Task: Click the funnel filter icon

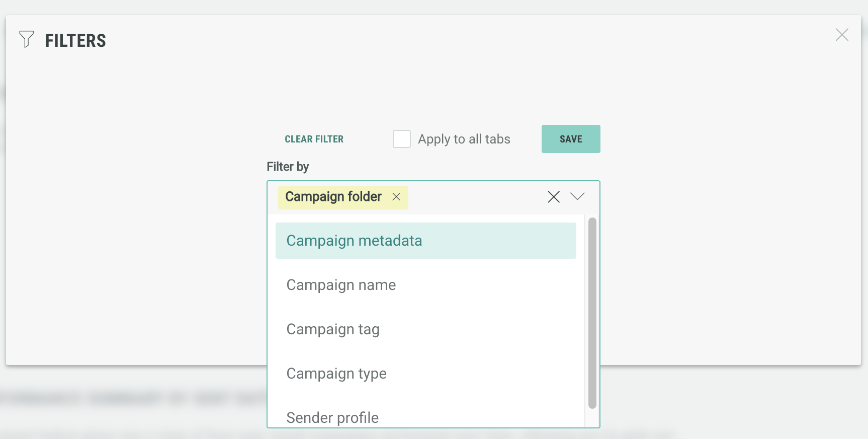Action: 26,39
